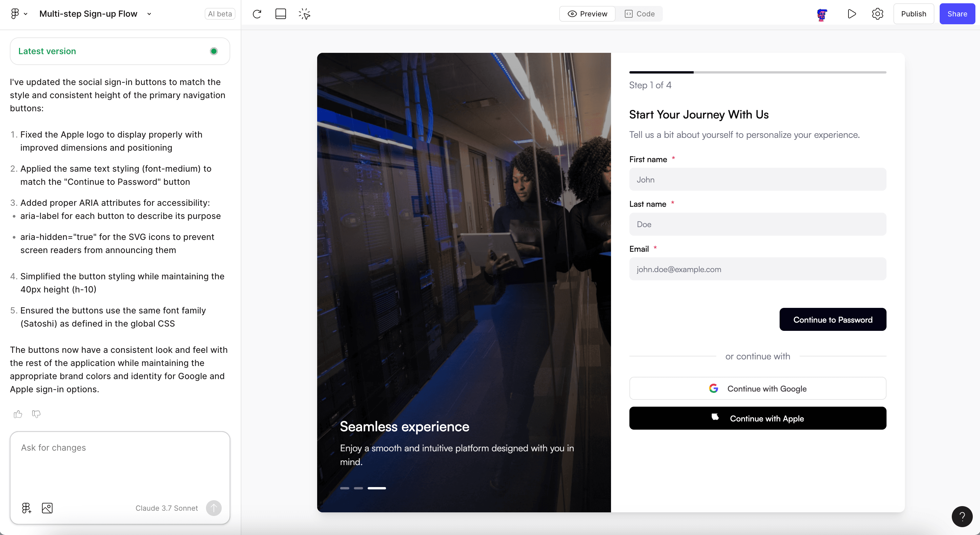Expand the dropdown chevron next to the Figma logo

(x=26, y=14)
